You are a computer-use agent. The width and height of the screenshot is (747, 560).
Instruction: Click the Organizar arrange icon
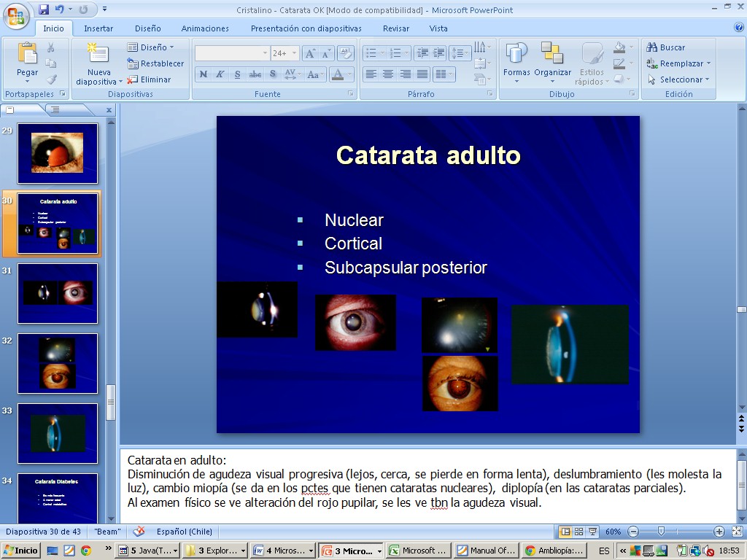pos(552,55)
